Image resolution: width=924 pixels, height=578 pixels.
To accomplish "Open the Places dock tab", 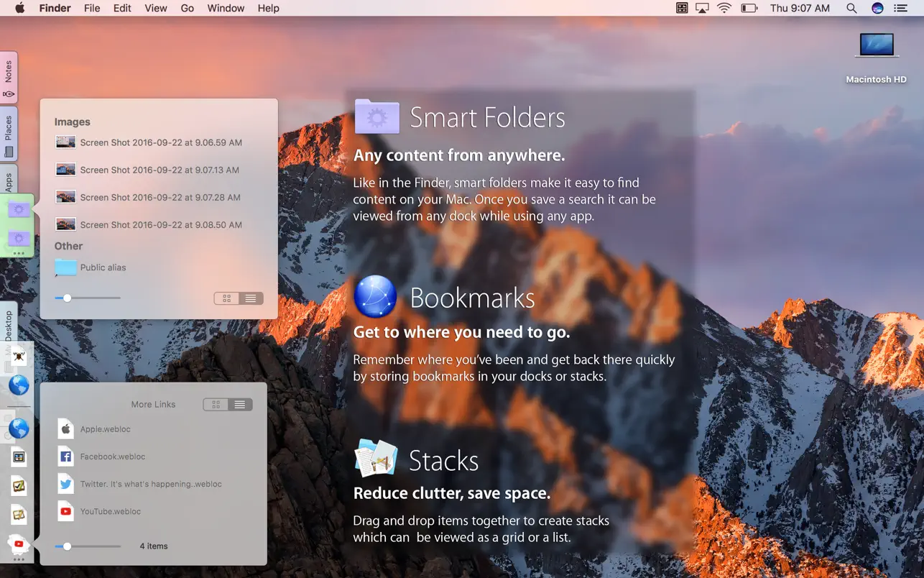I will [9, 134].
